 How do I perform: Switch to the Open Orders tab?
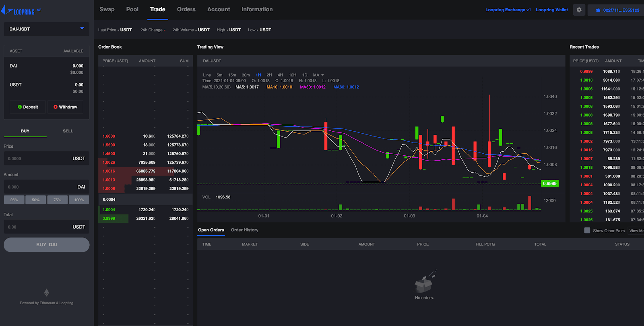(x=211, y=230)
